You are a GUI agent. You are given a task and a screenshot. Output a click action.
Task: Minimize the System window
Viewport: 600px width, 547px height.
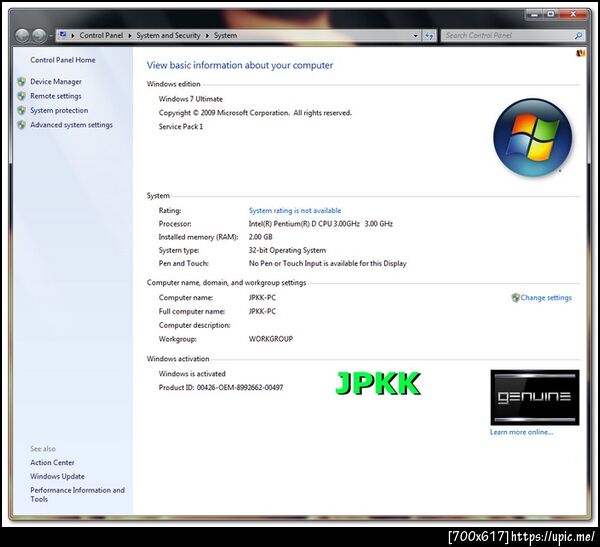coord(535,14)
